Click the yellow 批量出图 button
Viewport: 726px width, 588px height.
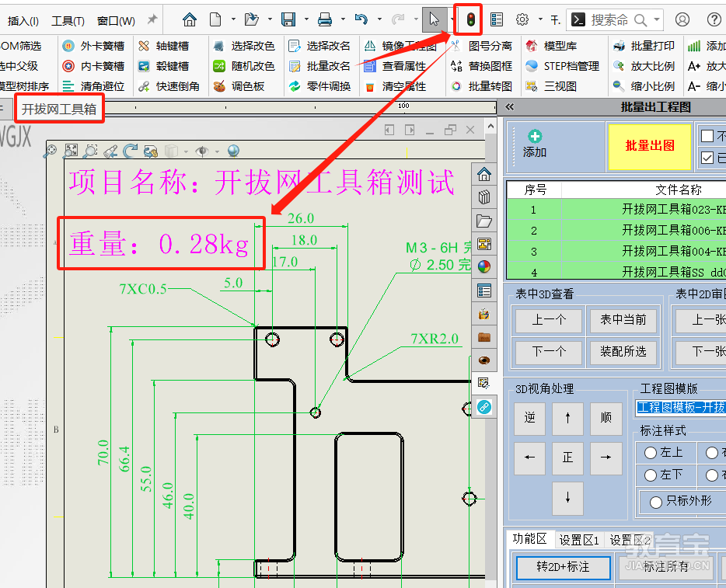tap(649, 146)
